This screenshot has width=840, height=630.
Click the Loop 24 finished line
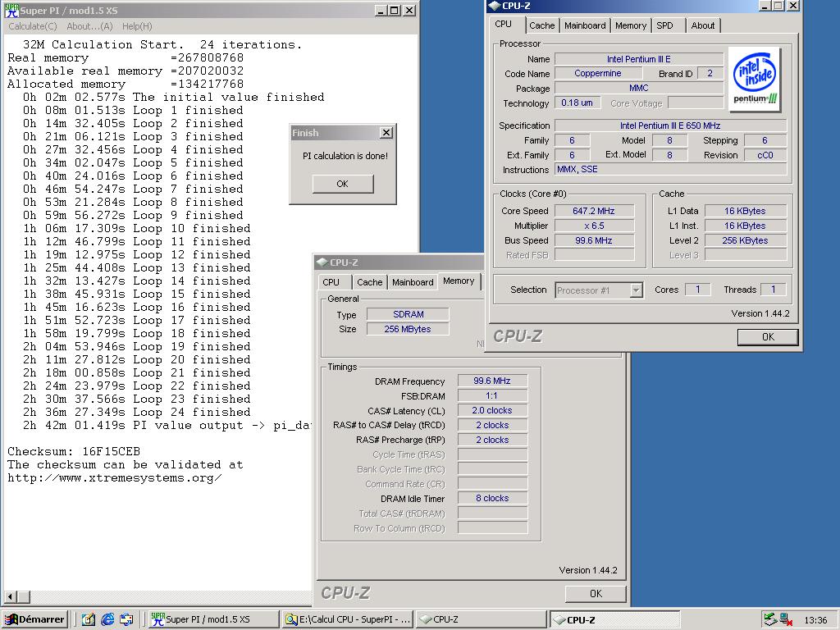click(x=137, y=413)
